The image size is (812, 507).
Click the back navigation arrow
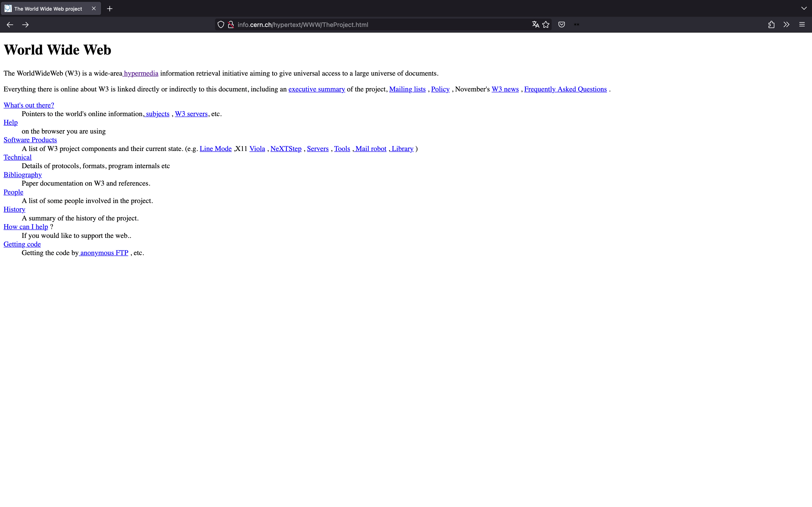point(10,24)
